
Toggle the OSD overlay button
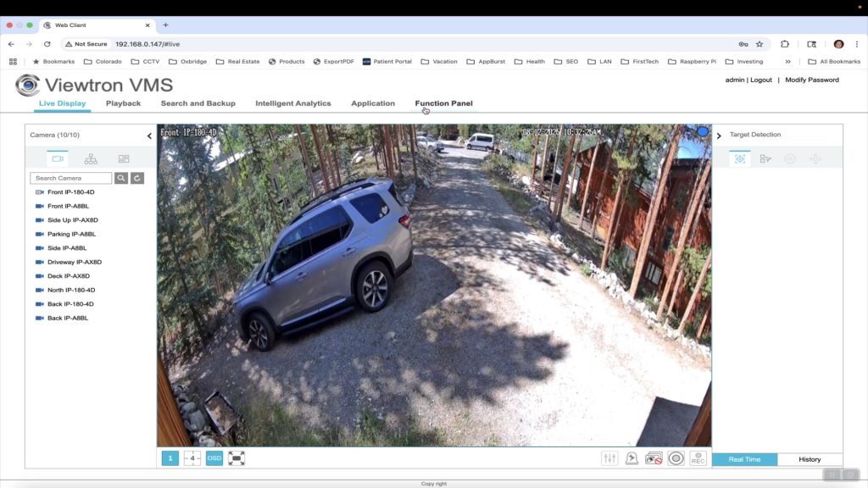[x=214, y=458]
